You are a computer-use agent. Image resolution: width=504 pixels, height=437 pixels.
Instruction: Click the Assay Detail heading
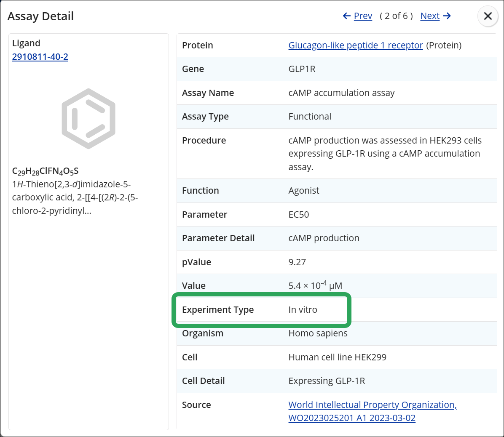[x=40, y=16]
